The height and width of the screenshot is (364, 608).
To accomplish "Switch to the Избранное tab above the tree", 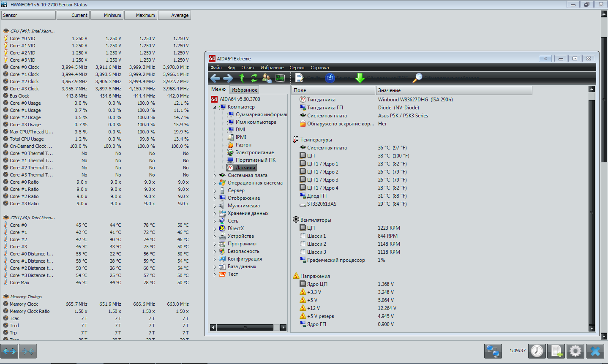I will point(244,90).
